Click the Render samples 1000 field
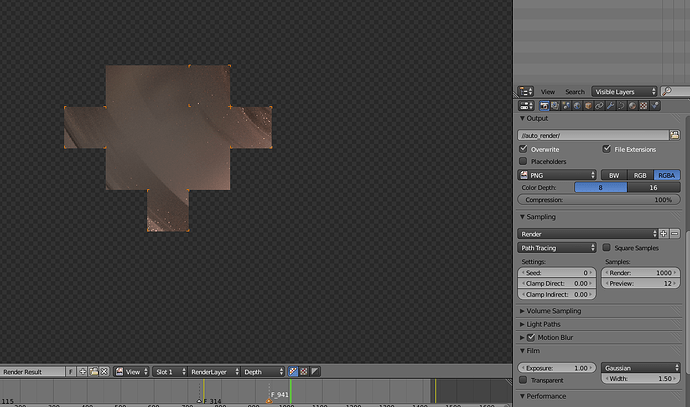 point(641,273)
